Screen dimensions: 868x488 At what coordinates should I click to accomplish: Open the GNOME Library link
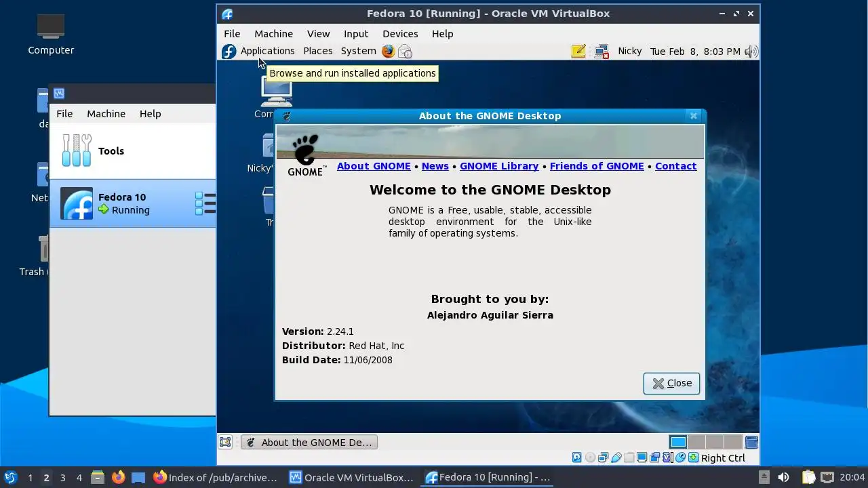point(499,165)
